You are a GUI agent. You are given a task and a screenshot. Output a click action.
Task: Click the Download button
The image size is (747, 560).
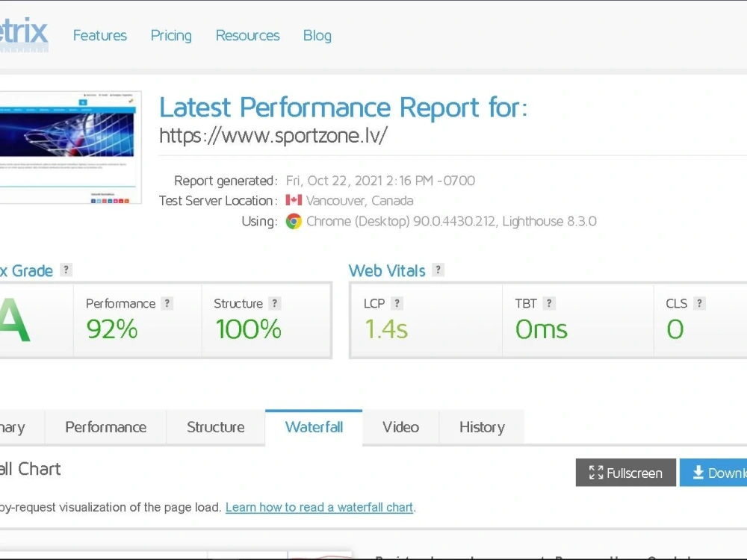pos(713,473)
